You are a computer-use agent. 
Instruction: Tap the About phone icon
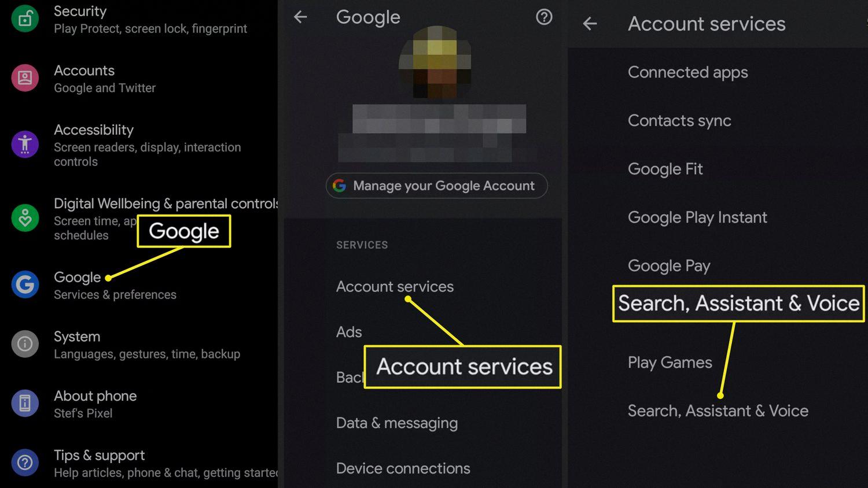(25, 403)
